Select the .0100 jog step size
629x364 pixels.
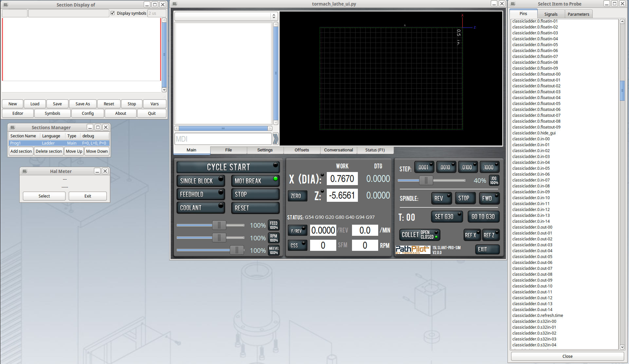[x=468, y=167]
